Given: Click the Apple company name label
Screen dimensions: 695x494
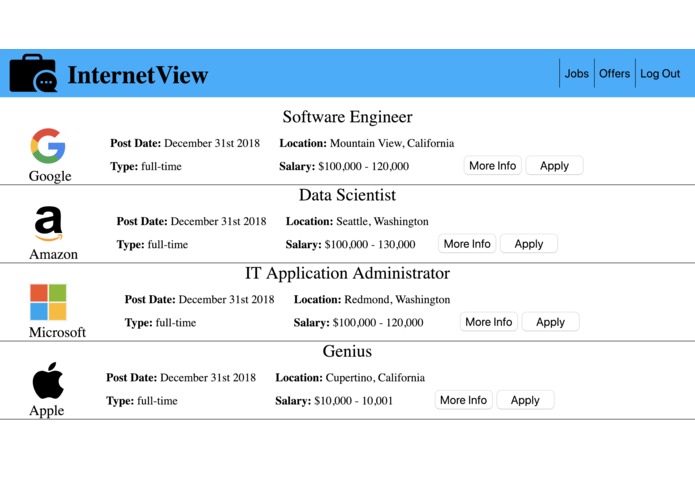Looking at the screenshot, I should [x=47, y=411].
